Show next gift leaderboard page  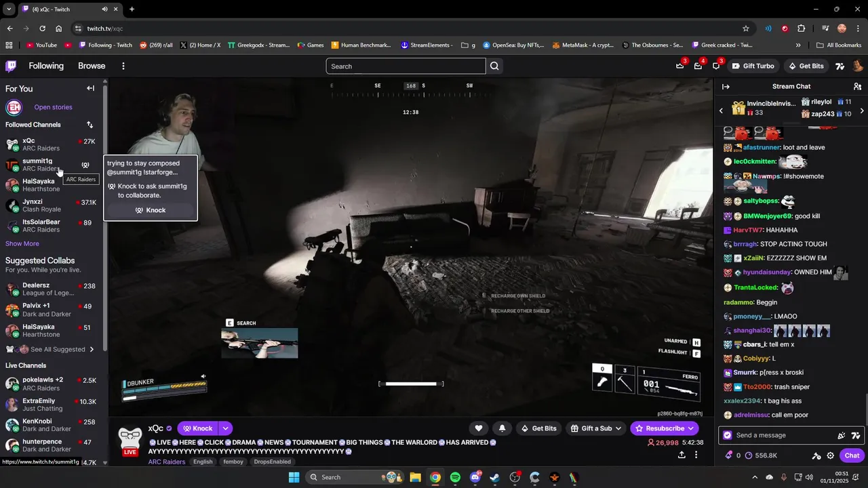pyautogui.click(x=861, y=110)
